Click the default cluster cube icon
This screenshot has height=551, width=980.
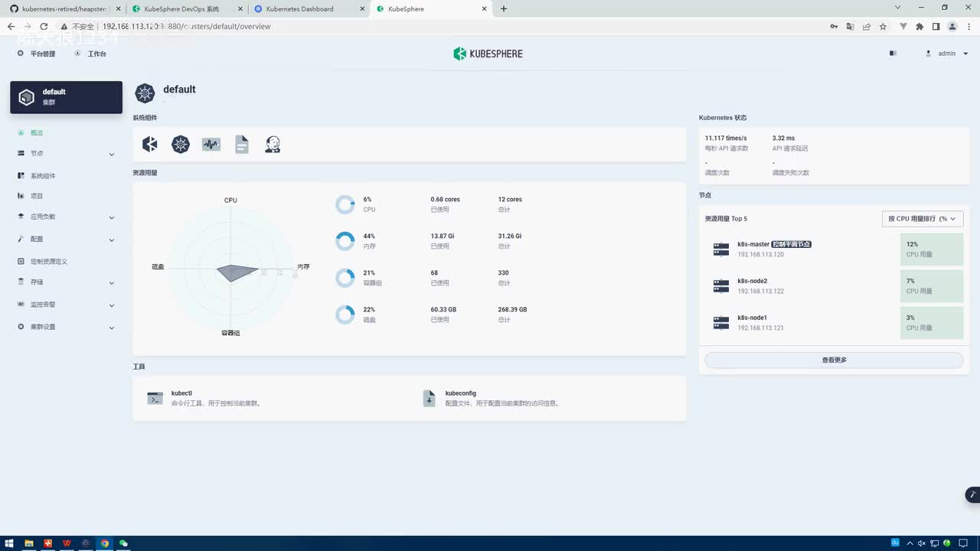[x=27, y=97]
